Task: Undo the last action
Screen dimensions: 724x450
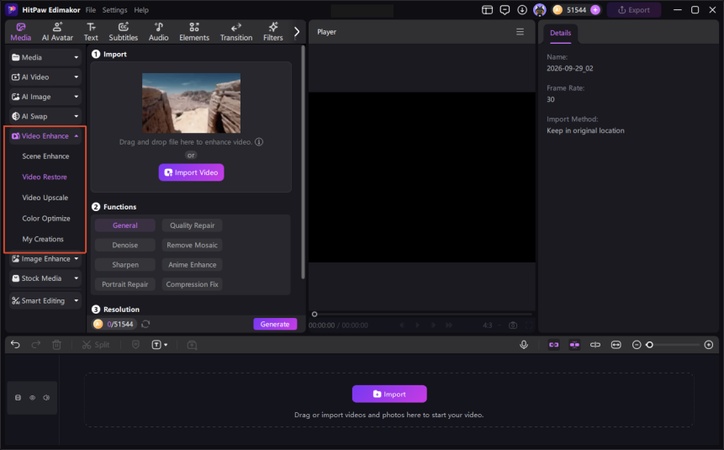Action: [15, 345]
